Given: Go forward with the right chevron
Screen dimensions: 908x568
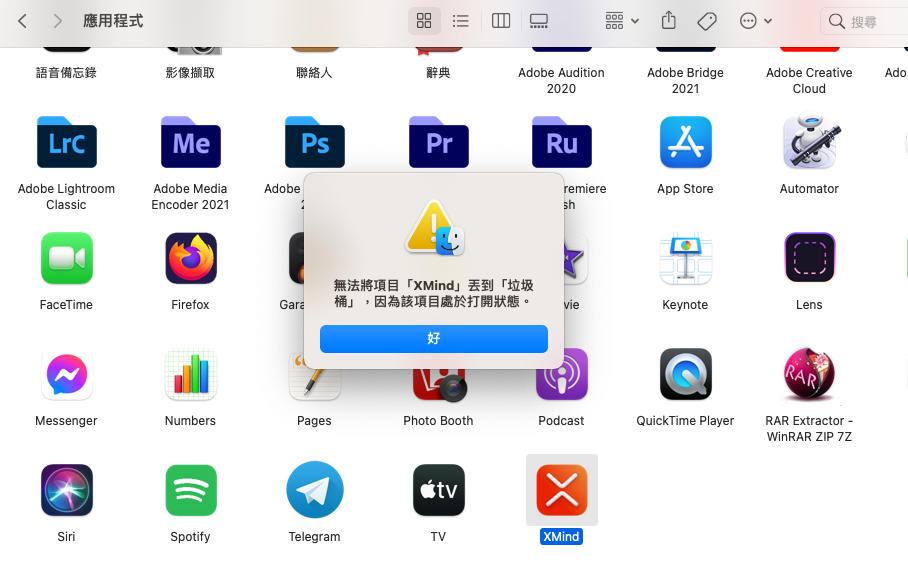Looking at the screenshot, I should coord(57,21).
